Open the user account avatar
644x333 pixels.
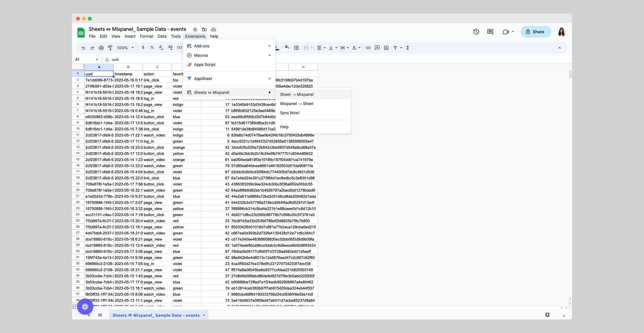click(x=562, y=32)
